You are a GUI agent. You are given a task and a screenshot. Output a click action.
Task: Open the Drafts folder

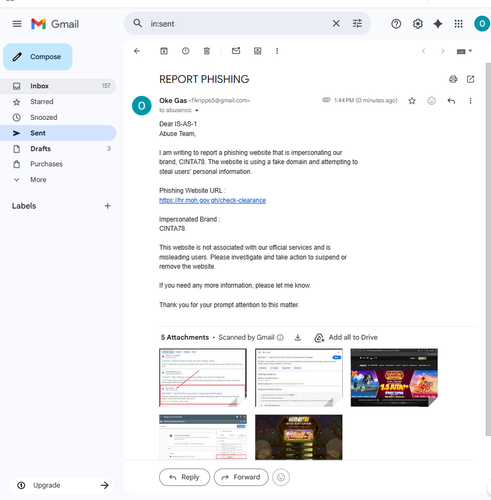click(58, 149)
